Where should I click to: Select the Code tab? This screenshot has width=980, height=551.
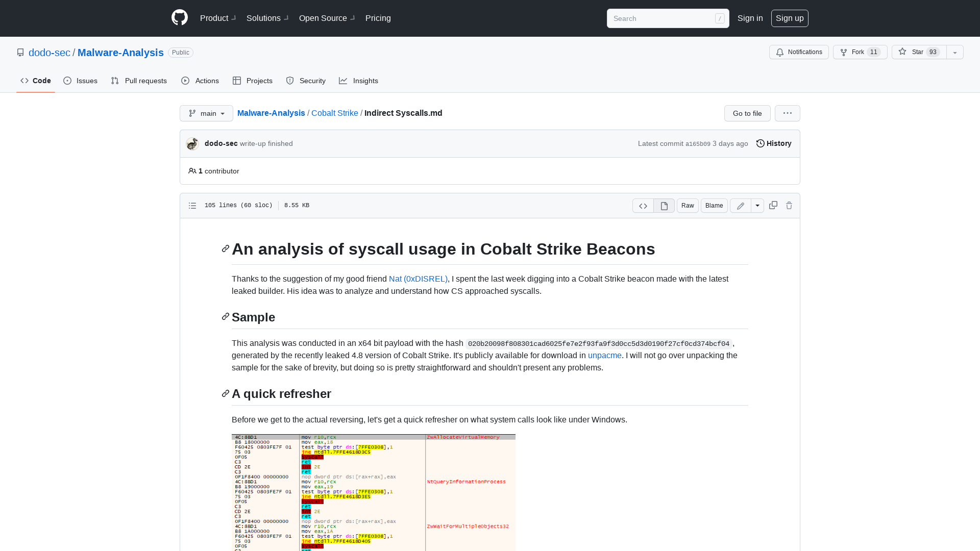pyautogui.click(x=35, y=81)
